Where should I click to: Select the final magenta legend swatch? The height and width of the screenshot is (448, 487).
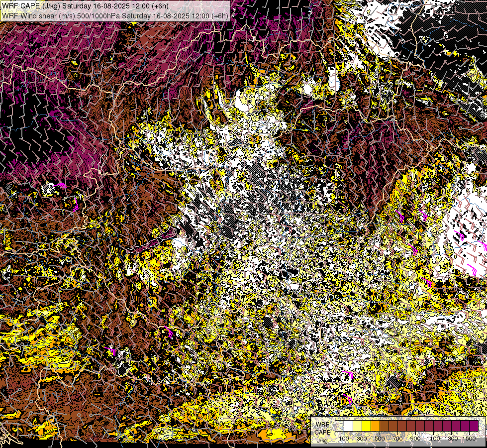(474, 426)
